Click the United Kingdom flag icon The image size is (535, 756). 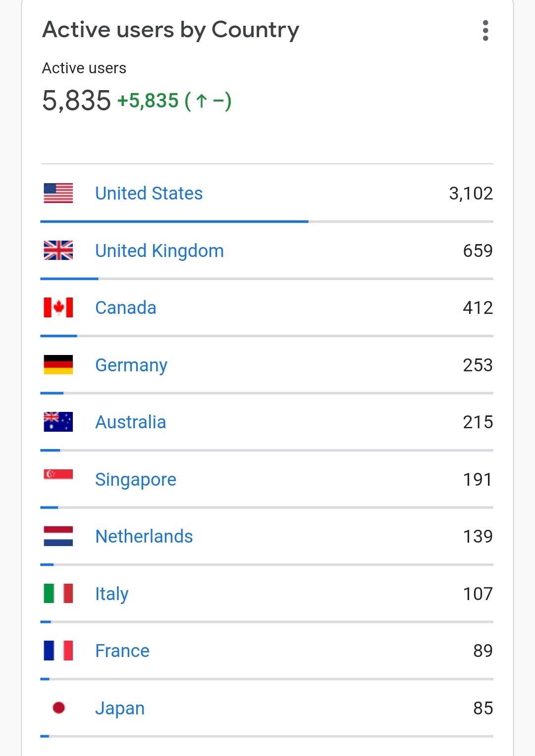[58, 251]
